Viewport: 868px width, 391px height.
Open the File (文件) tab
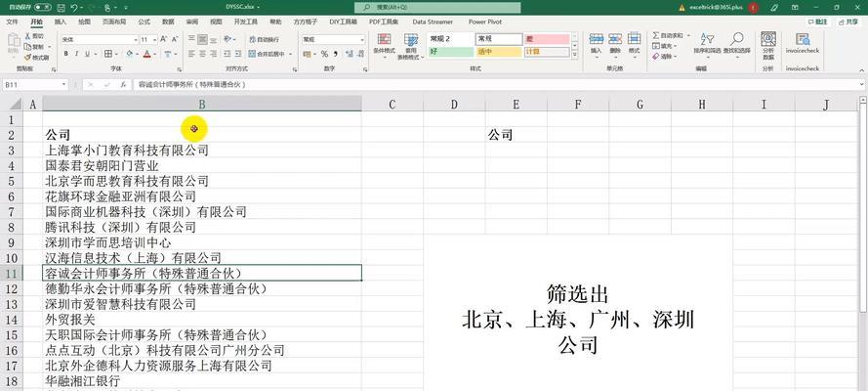12,22
